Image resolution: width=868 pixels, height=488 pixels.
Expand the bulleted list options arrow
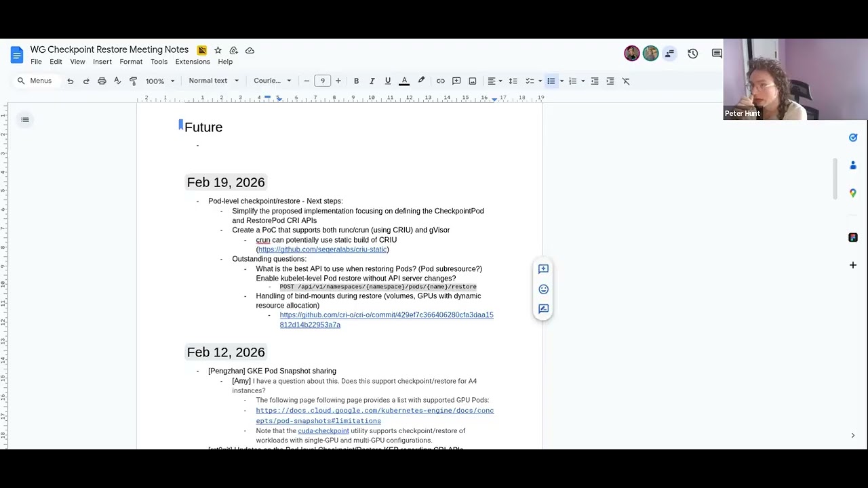click(561, 81)
